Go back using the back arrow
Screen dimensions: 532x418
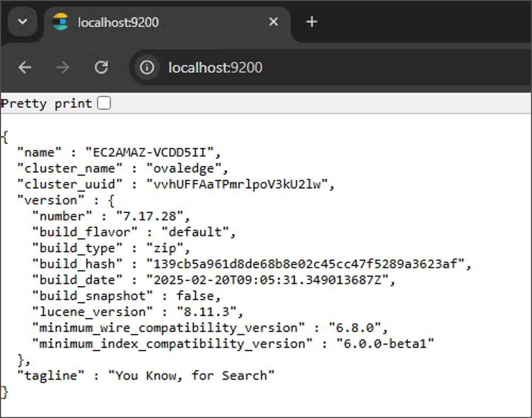tap(25, 68)
